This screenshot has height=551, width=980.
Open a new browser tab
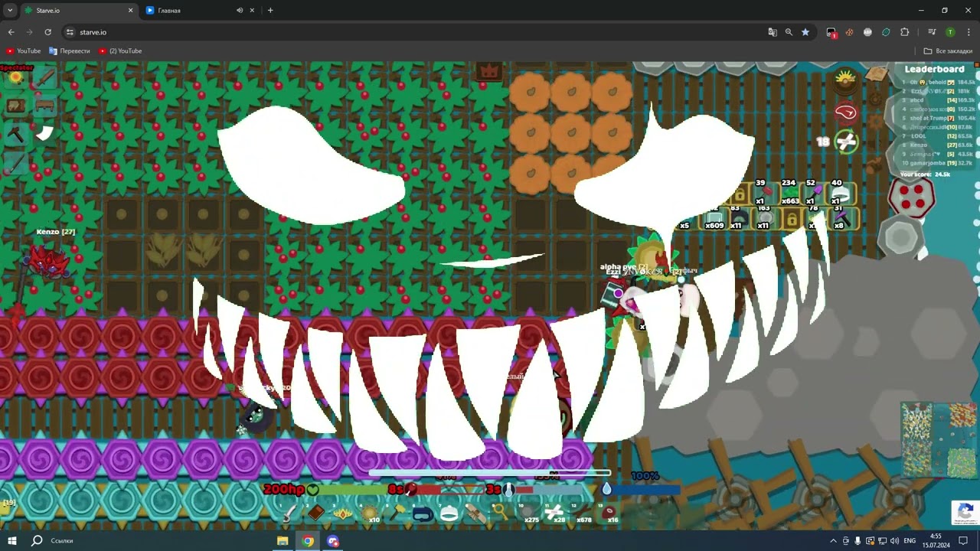click(x=270, y=11)
